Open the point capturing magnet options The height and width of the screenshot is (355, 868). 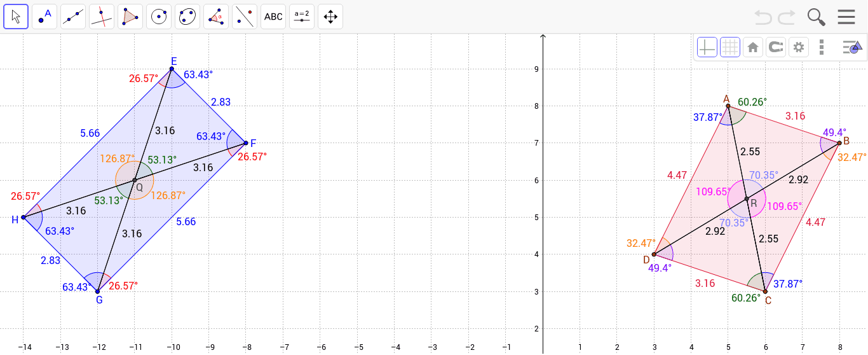pos(776,47)
